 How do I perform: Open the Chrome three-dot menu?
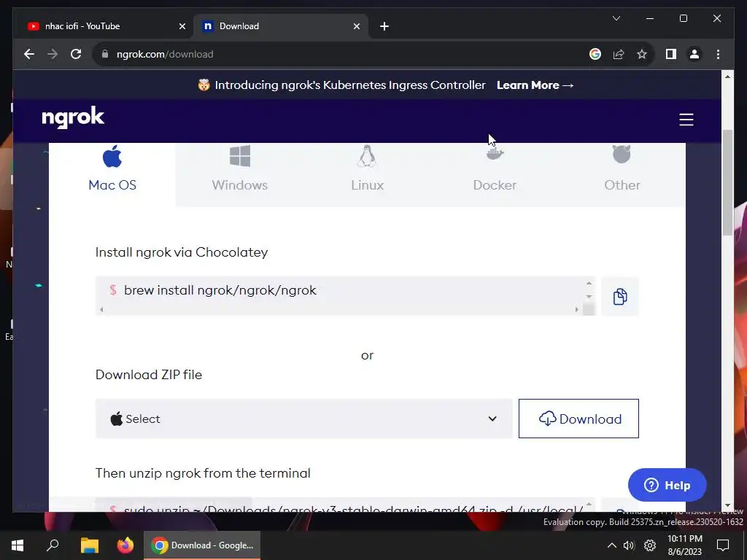pos(718,54)
